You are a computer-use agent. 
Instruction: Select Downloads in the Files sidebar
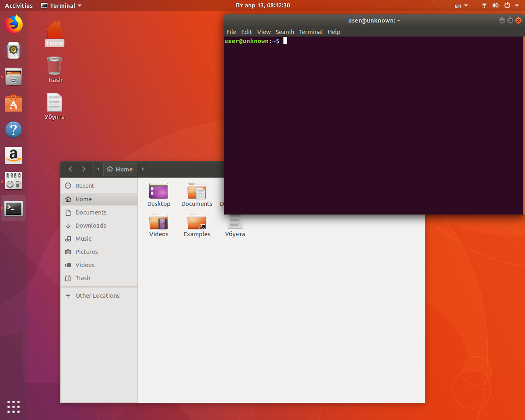(x=90, y=225)
